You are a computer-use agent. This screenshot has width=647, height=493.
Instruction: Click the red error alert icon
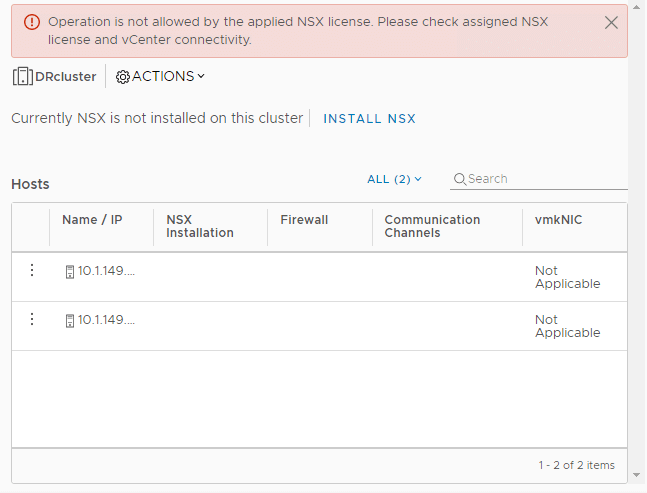pos(32,22)
